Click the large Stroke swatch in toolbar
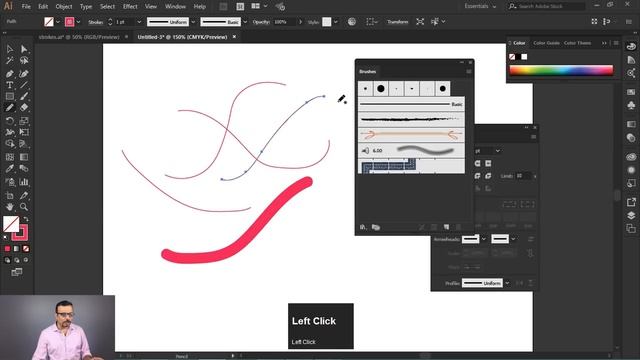Screen dimensions: 640x360 click(20, 233)
